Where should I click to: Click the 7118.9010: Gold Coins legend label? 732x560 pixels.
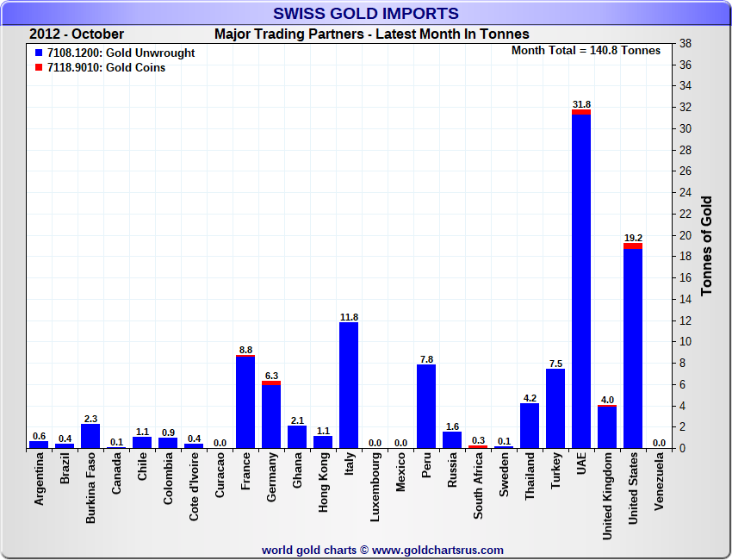[x=107, y=67]
